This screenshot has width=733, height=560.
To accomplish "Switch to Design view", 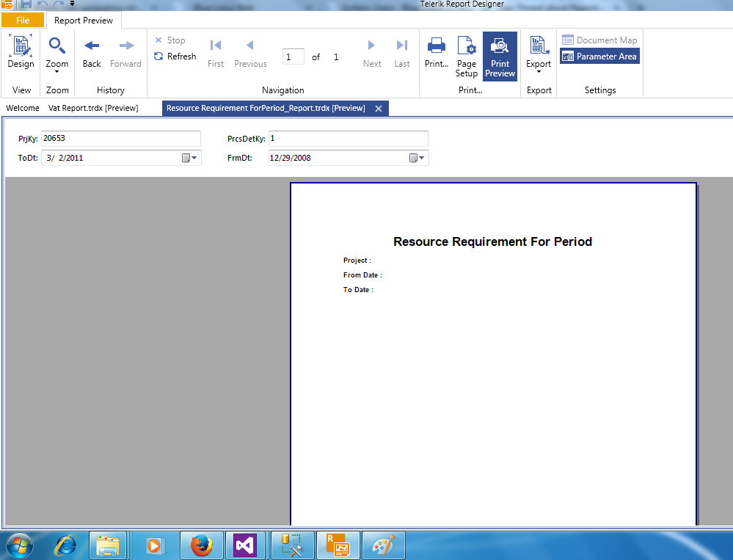I will (x=21, y=52).
